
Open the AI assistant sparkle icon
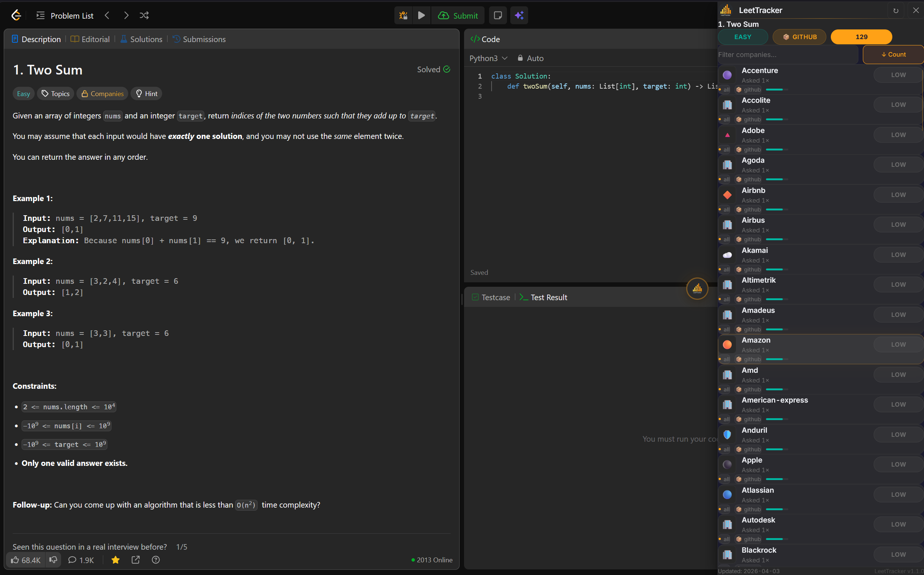[519, 15]
